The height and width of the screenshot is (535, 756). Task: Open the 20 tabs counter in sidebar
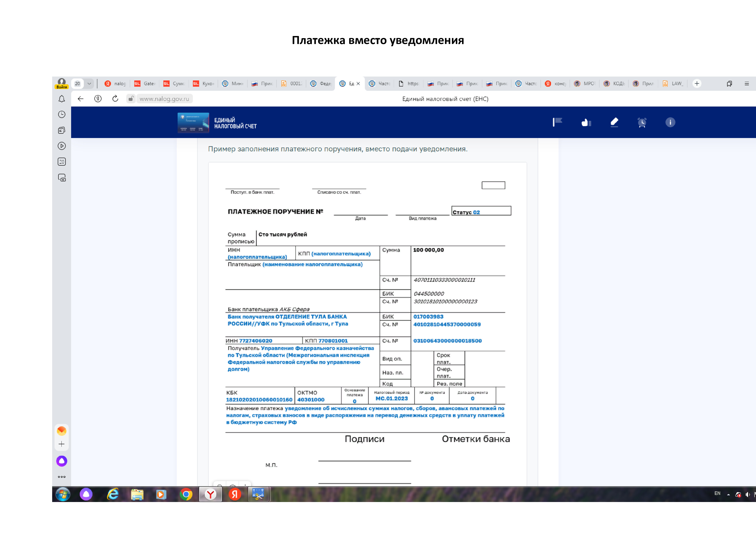pyautogui.click(x=62, y=162)
